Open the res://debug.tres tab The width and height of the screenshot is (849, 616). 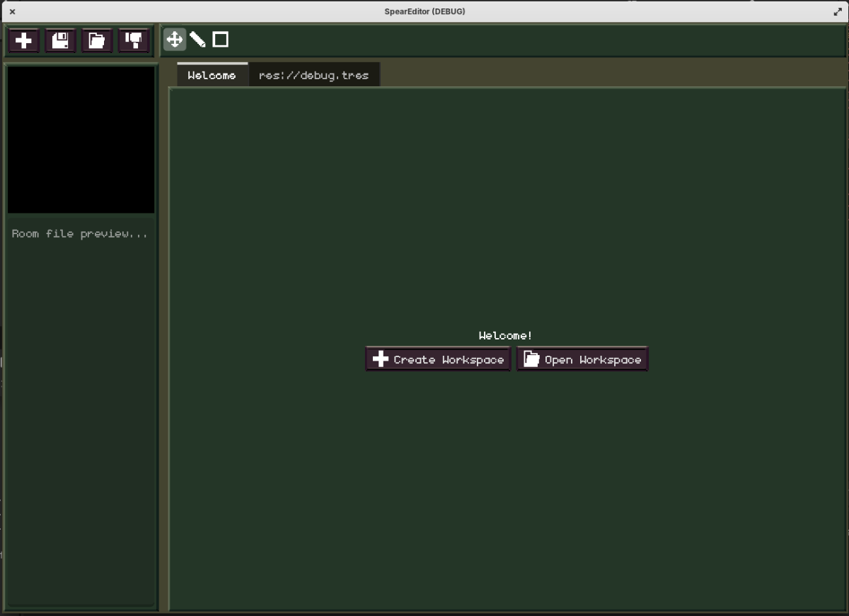[x=314, y=75]
